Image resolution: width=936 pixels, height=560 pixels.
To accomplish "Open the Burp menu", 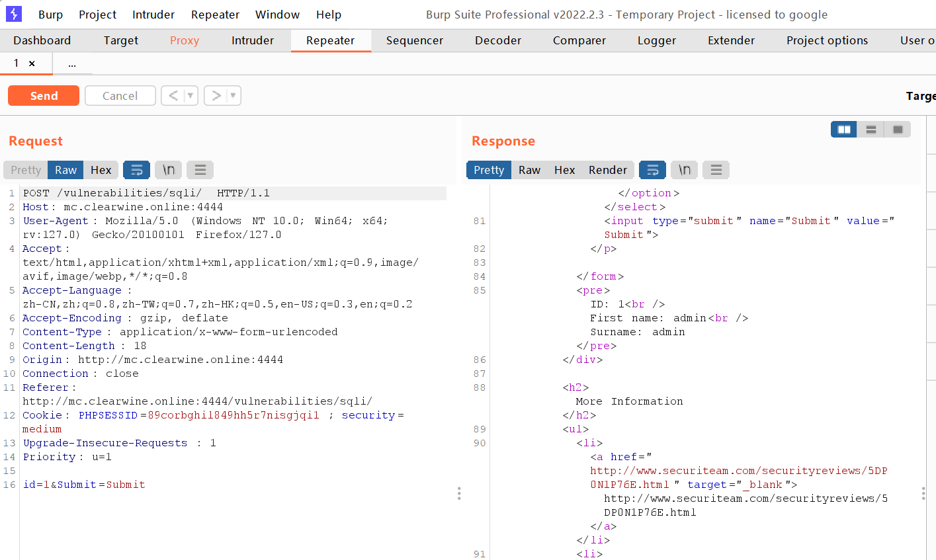I will (50, 15).
